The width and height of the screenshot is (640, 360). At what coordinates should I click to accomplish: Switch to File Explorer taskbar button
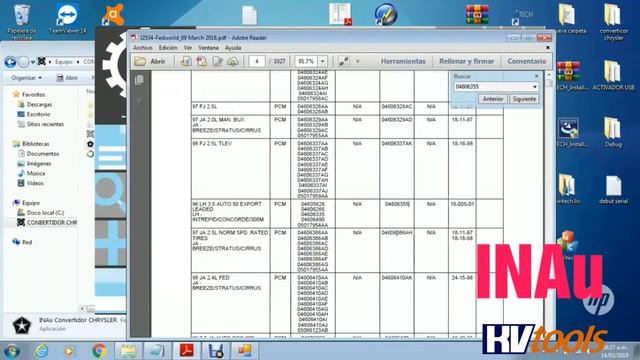tap(128, 351)
